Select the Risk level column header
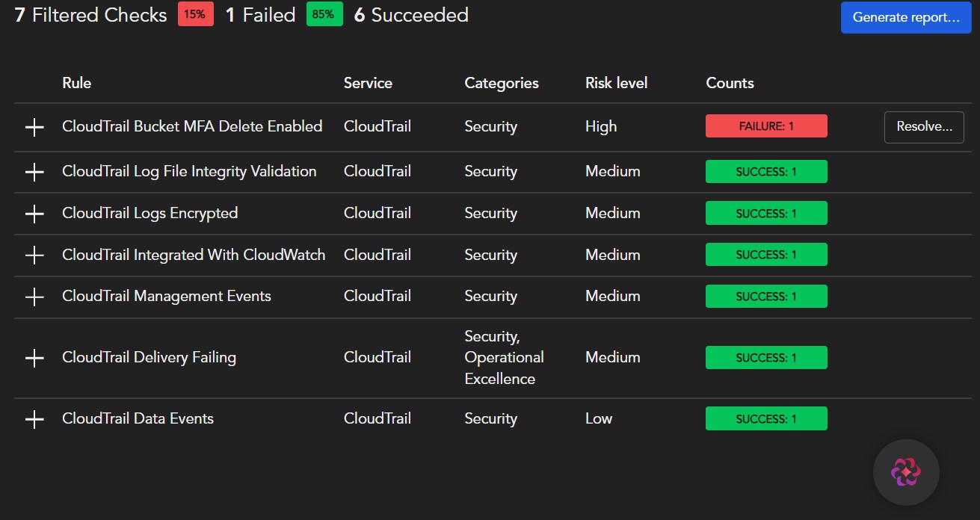 pos(616,83)
